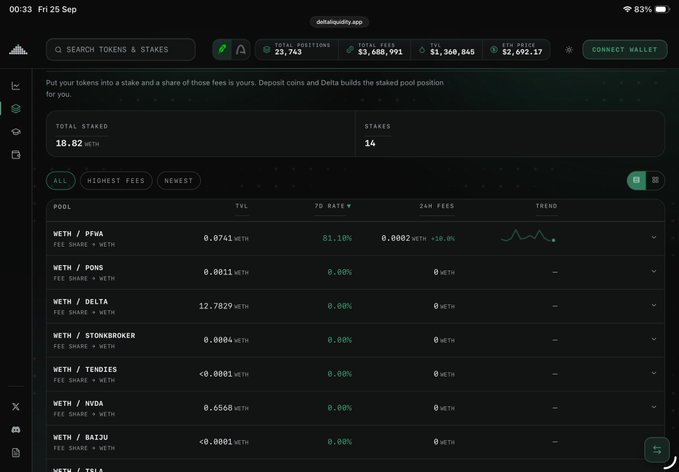This screenshot has height=472, width=679.
Task: Click the $2,692.17 ETH price value
Action: click(x=522, y=52)
